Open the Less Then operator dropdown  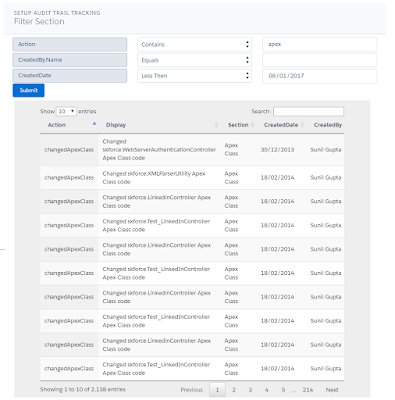pyautogui.click(x=195, y=76)
